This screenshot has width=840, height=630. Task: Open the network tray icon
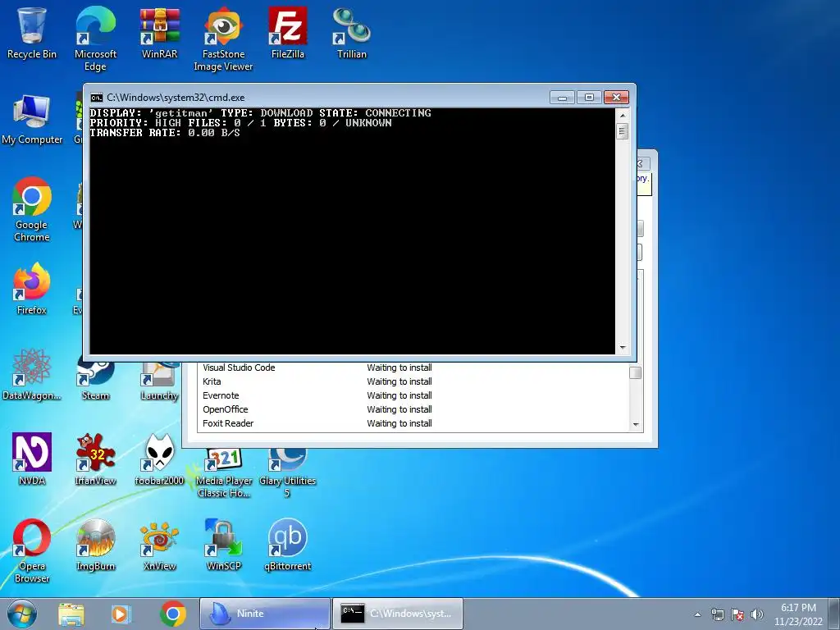click(x=717, y=614)
